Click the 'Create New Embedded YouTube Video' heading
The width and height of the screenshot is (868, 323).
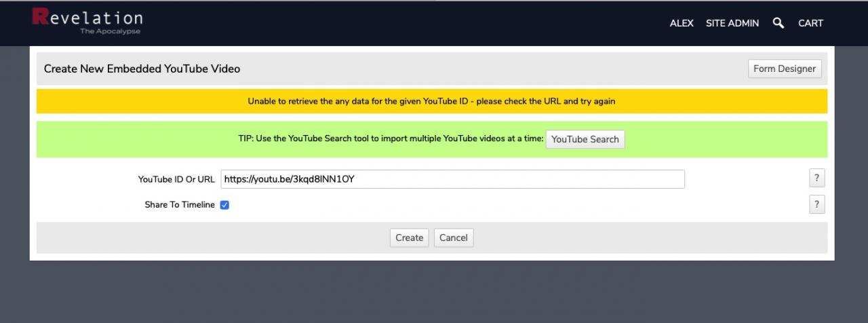(x=142, y=69)
